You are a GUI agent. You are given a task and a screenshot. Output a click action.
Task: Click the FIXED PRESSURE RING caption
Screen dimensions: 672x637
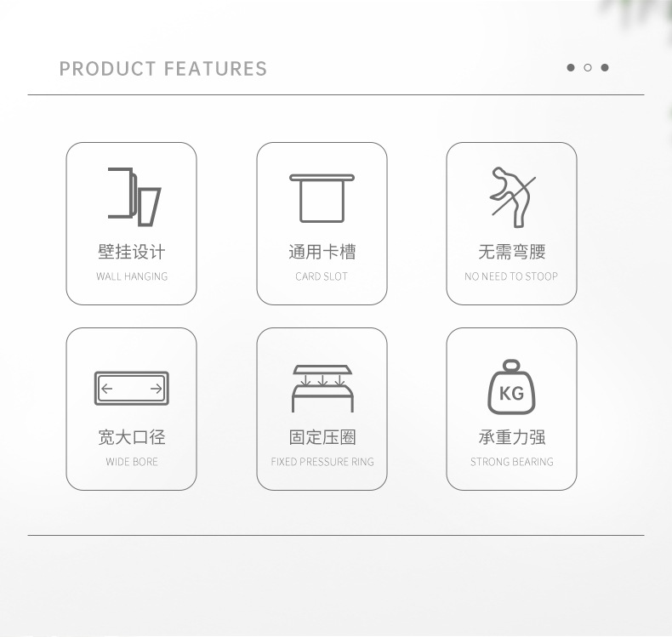(322, 462)
